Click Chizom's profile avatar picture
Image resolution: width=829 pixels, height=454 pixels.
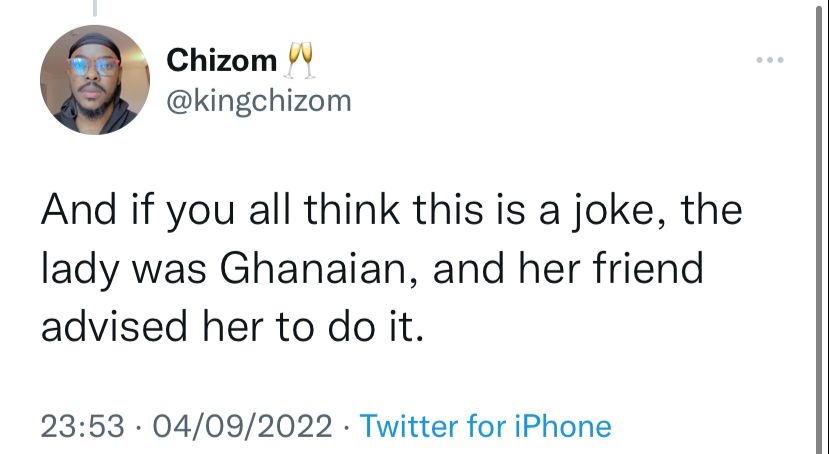point(95,81)
